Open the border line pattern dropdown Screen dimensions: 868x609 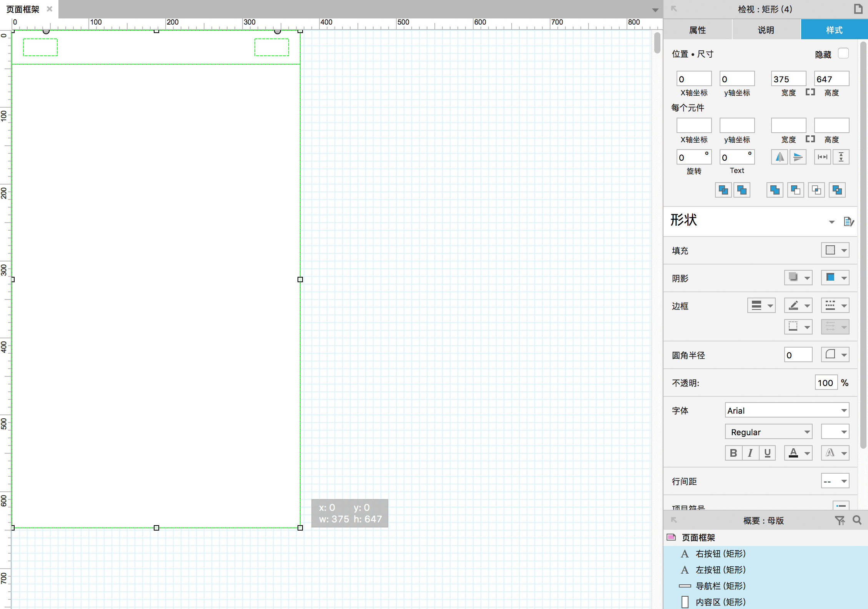(835, 306)
